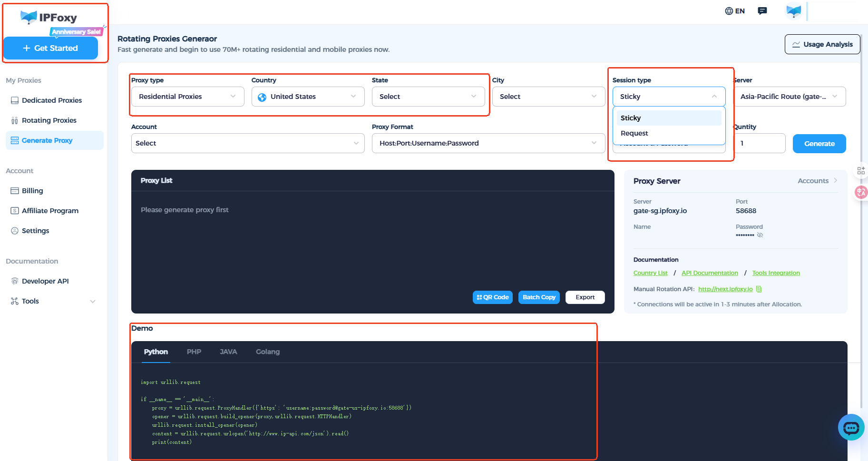
Task: Switch to the Python demo tab
Action: [x=156, y=352]
